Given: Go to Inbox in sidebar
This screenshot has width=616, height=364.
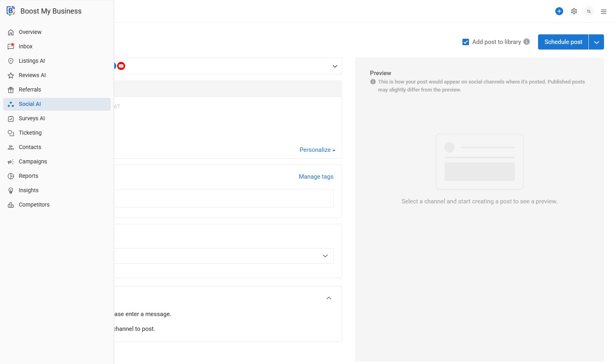Looking at the screenshot, I should (x=26, y=46).
